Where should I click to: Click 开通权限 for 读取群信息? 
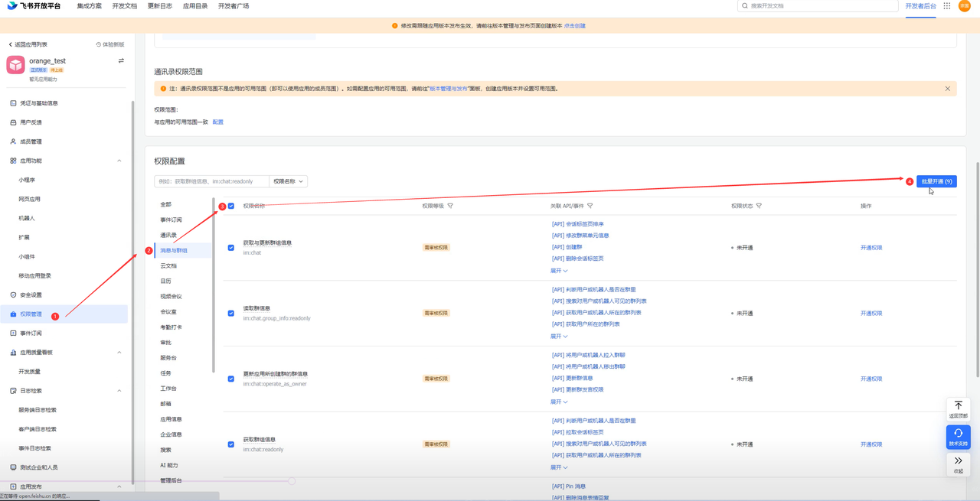pos(871,314)
